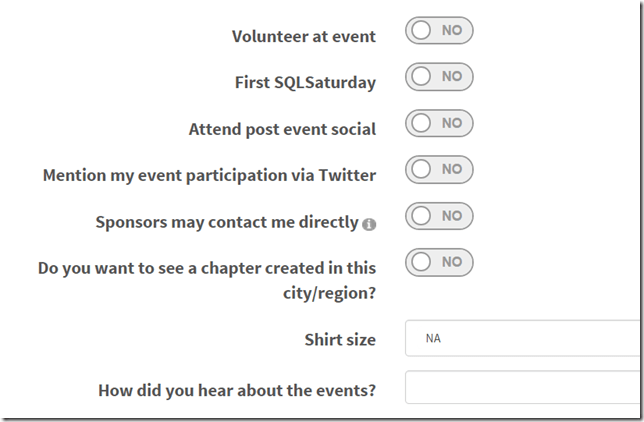Click the NO text on First SQLSaturday switch
The image size is (644, 422).
tap(452, 77)
